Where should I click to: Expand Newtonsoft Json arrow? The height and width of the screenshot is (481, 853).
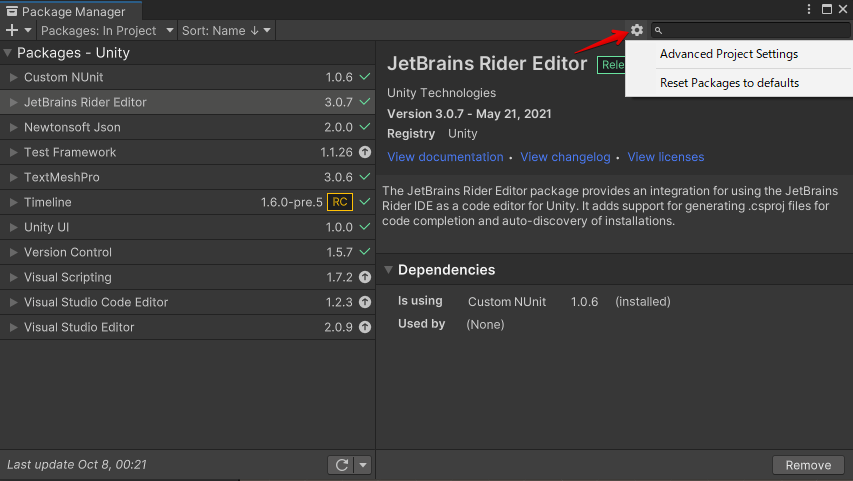(x=14, y=127)
